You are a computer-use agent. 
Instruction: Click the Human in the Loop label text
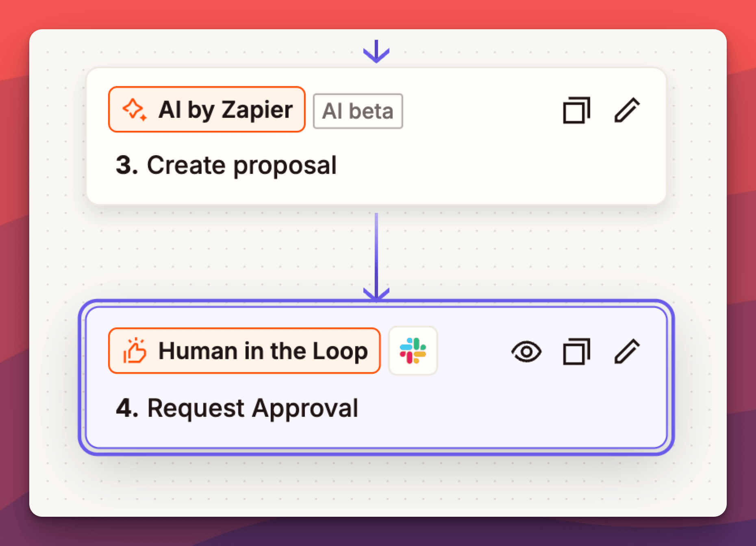[263, 351]
